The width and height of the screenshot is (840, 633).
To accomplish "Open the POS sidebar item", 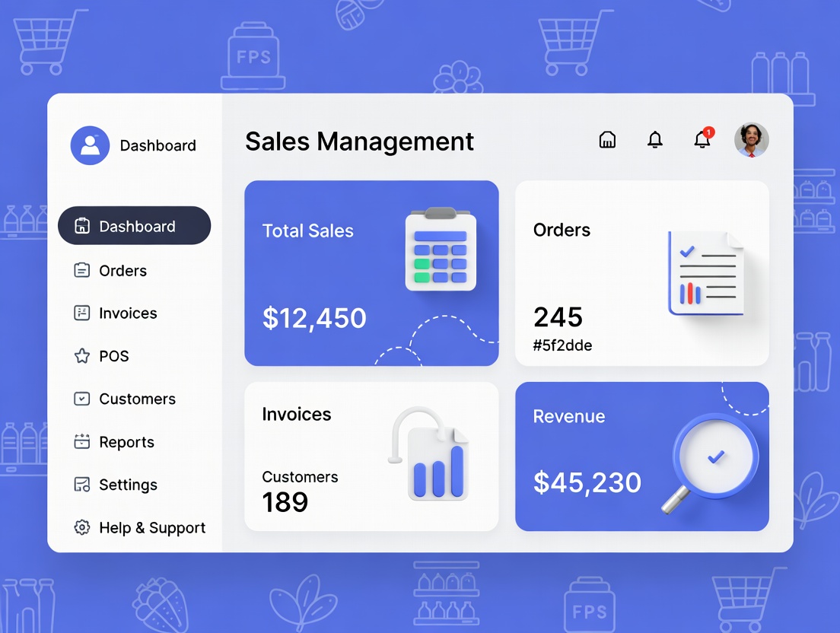I will pos(114,356).
